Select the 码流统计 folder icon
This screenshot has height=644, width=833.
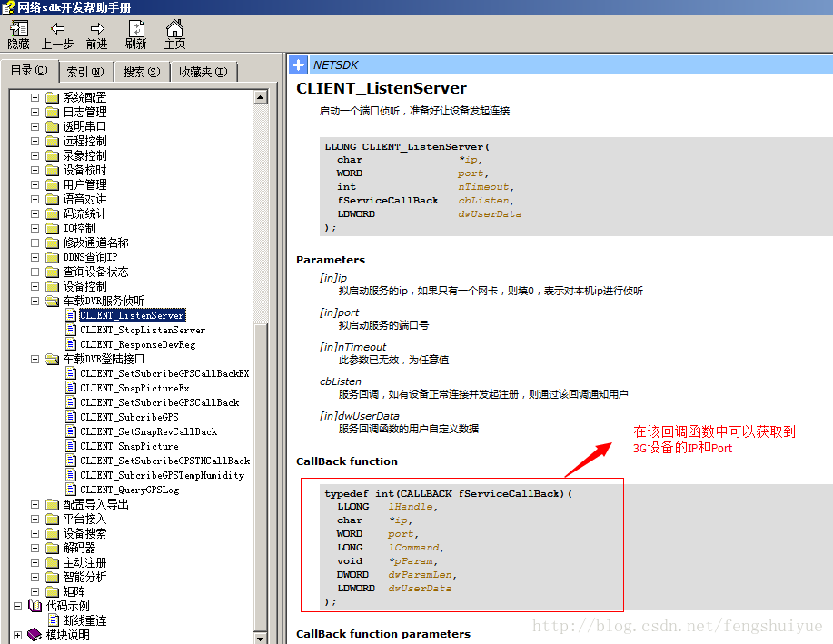click(x=52, y=213)
